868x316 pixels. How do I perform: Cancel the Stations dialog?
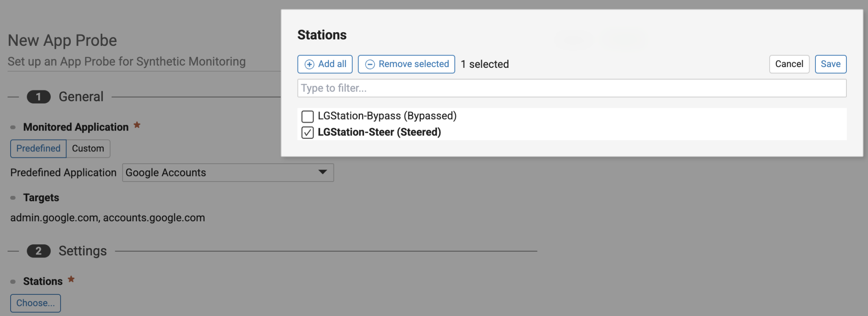click(789, 64)
